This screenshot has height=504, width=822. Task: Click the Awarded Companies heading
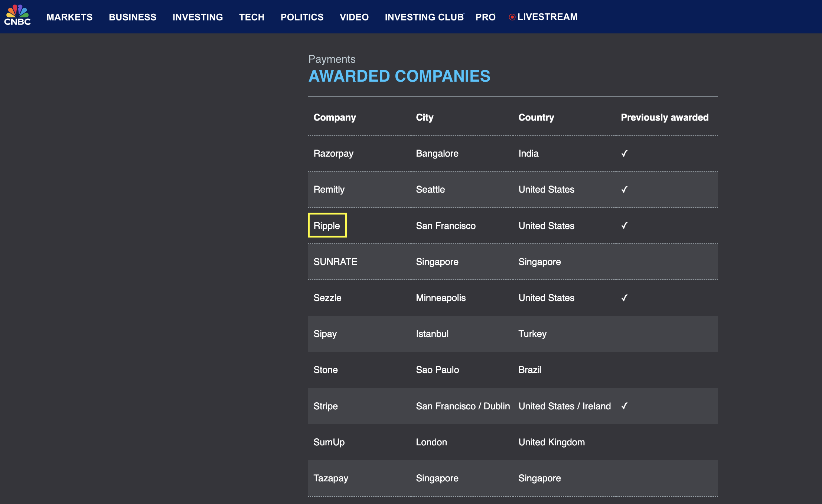pos(399,76)
